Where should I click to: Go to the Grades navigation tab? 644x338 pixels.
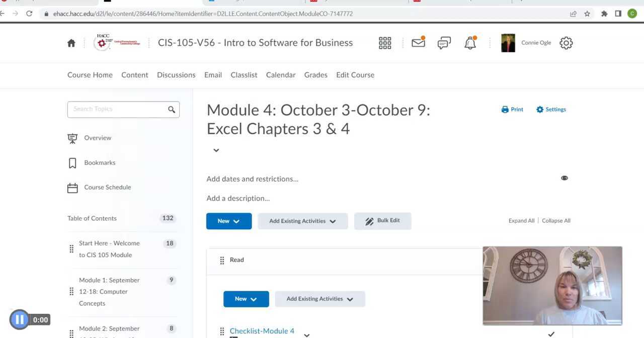tap(315, 75)
